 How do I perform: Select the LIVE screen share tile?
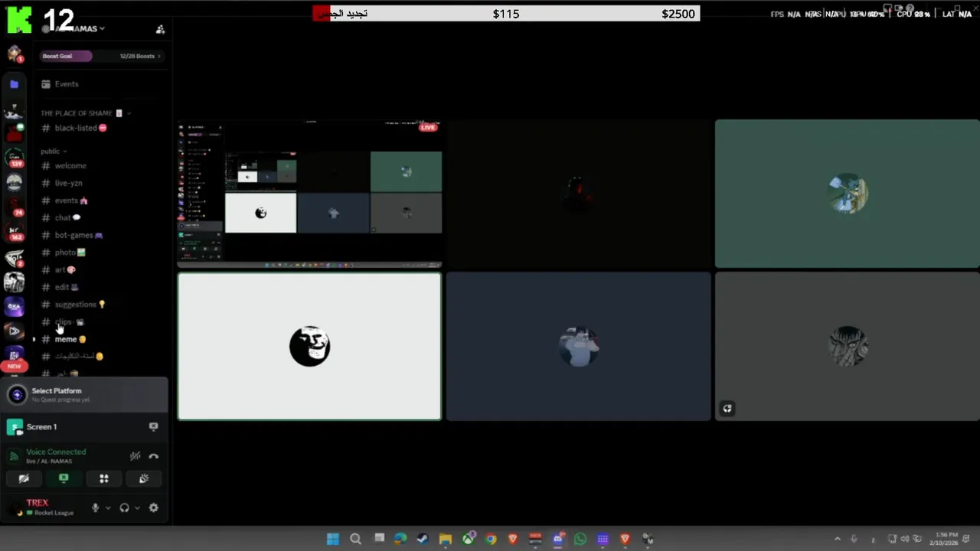(309, 193)
